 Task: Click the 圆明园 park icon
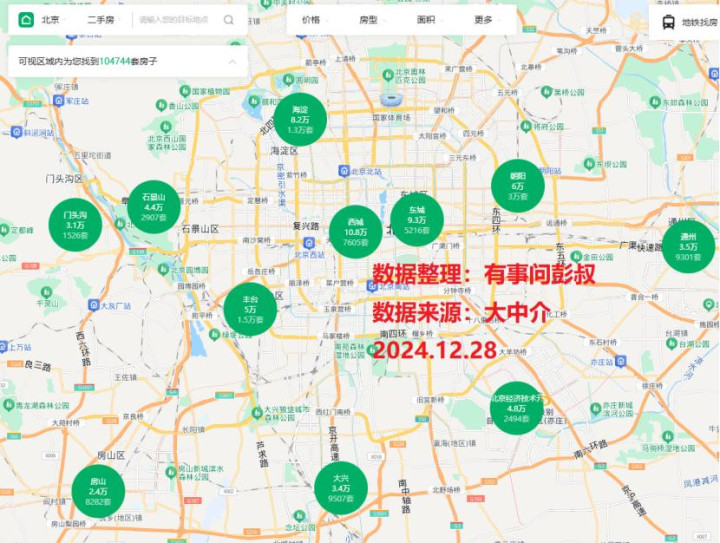tap(288, 79)
